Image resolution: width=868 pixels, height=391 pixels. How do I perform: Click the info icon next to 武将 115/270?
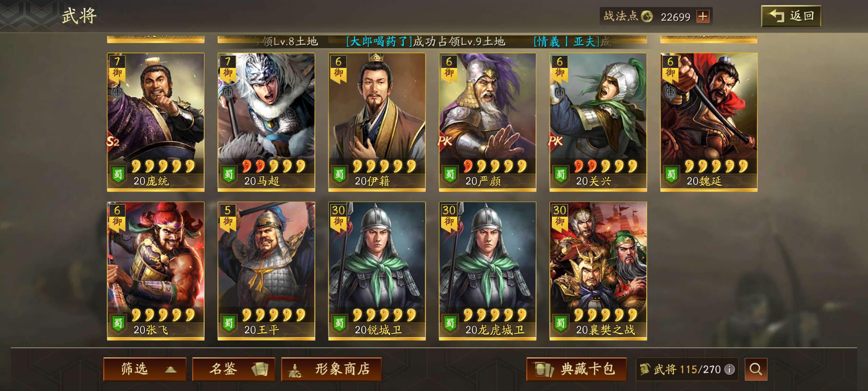[x=729, y=370]
